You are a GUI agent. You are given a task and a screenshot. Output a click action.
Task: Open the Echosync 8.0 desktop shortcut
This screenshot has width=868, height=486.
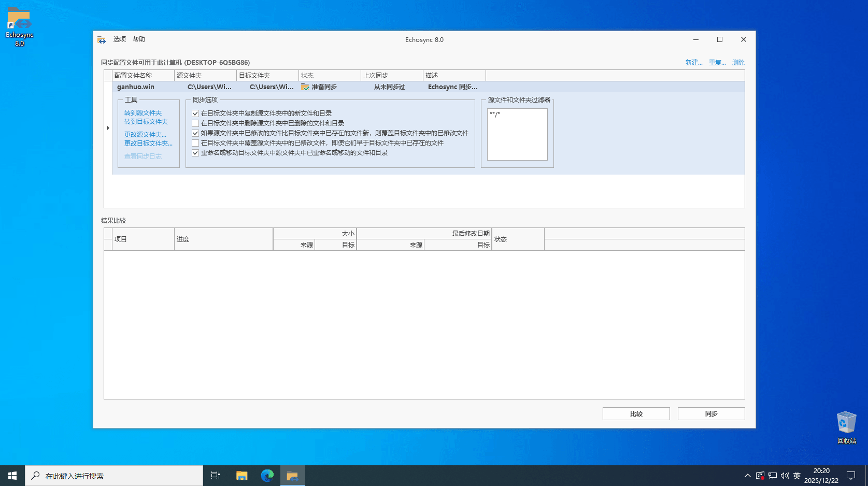click(x=19, y=27)
